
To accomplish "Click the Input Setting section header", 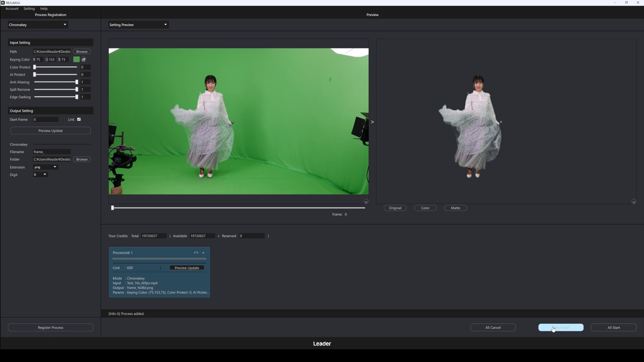I will (51, 43).
